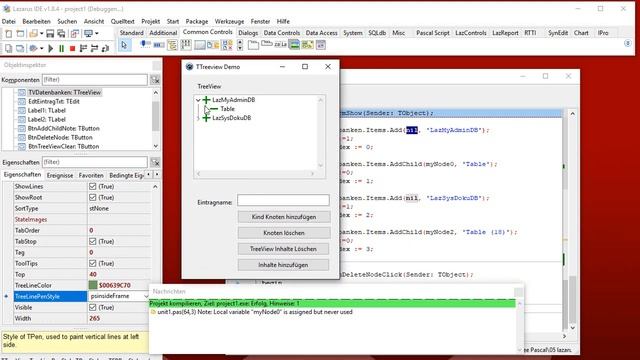Click the Komponenten filter field
The image size is (640, 360).
point(95,80)
